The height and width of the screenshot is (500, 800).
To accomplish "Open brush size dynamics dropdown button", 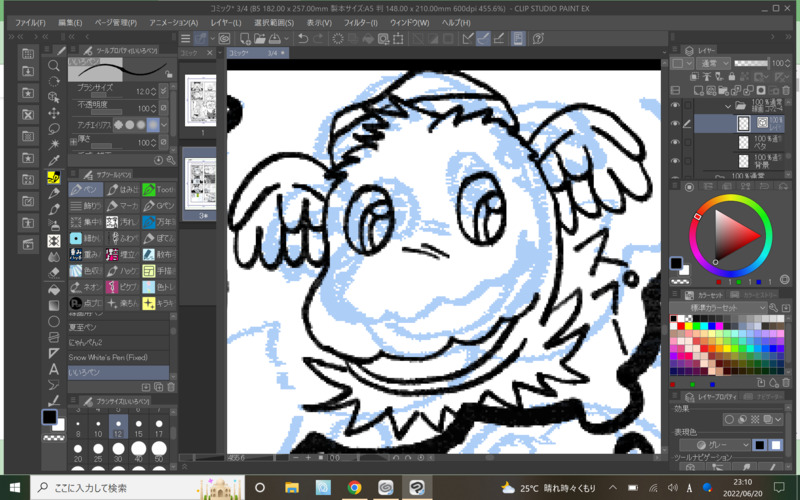I will coord(163,91).
